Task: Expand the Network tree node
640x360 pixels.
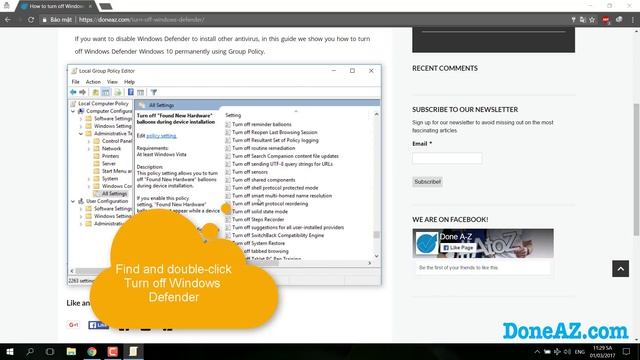Action: pyautogui.click(x=89, y=149)
